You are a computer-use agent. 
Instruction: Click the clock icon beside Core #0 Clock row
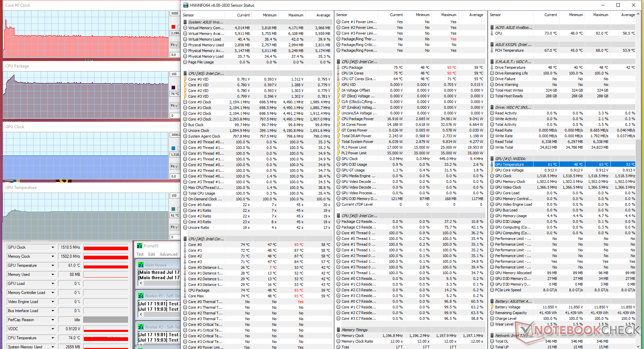185,102
